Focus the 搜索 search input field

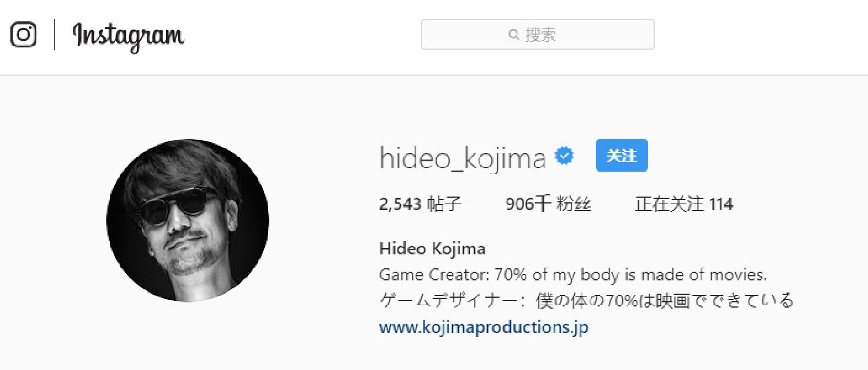pos(537,35)
